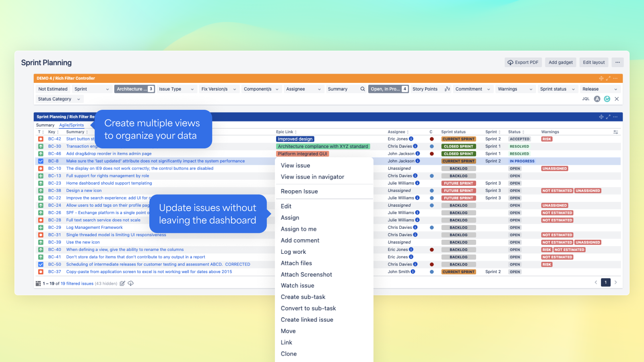644x362 pixels.
Task: Export issues via the cloud download icon
Action: (130, 283)
